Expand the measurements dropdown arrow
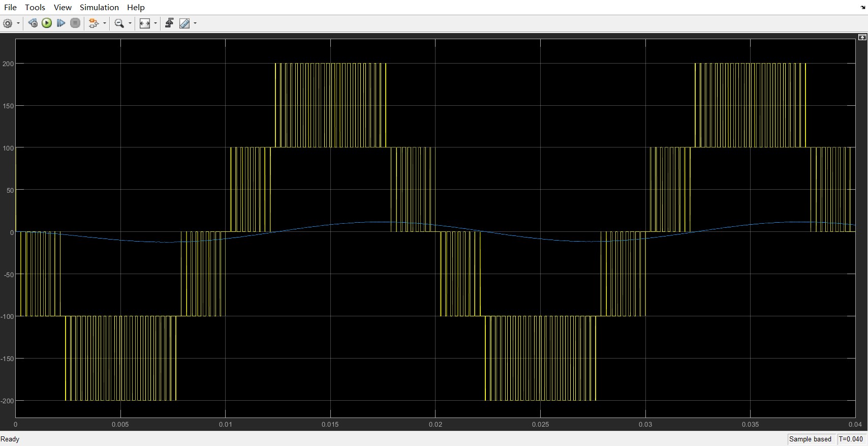Viewport: 868px width, 446px height. tap(195, 23)
